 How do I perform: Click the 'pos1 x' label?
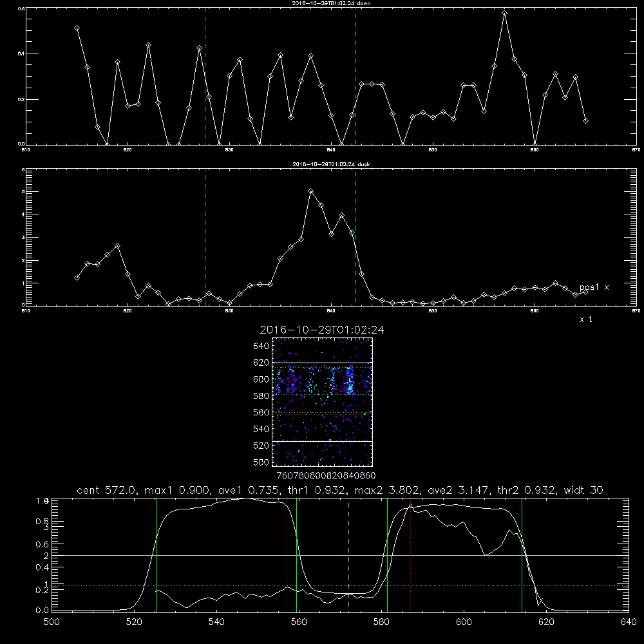pos(594,287)
